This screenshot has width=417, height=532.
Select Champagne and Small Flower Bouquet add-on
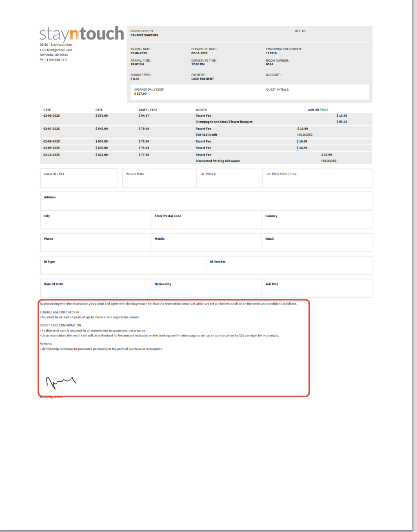[x=224, y=122]
